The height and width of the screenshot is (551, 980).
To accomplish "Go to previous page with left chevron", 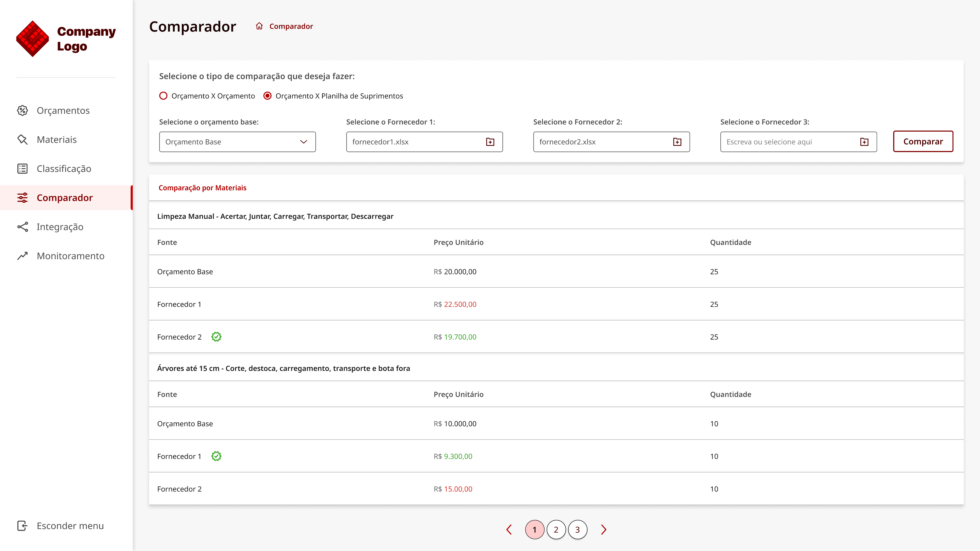I will pyautogui.click(x=509, y=530).
